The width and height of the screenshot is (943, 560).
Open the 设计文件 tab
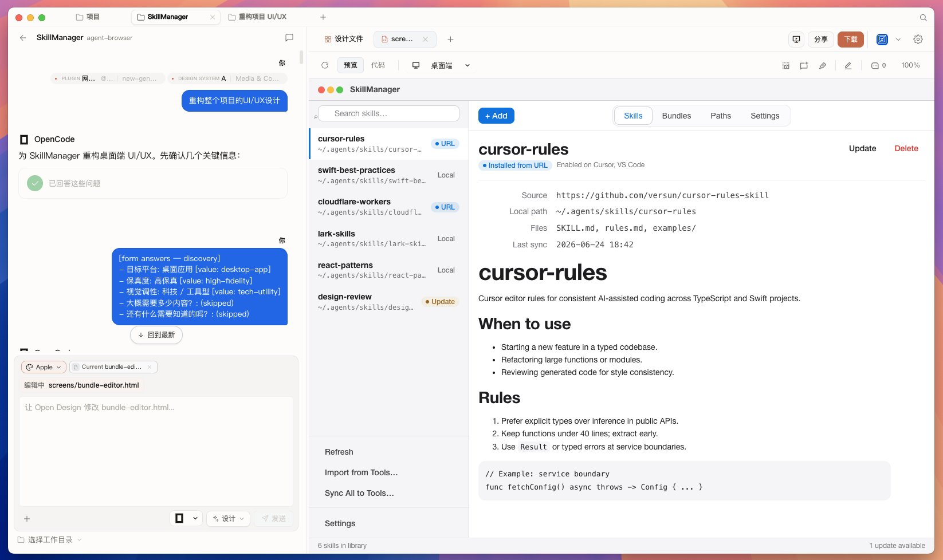coord(344,39)
